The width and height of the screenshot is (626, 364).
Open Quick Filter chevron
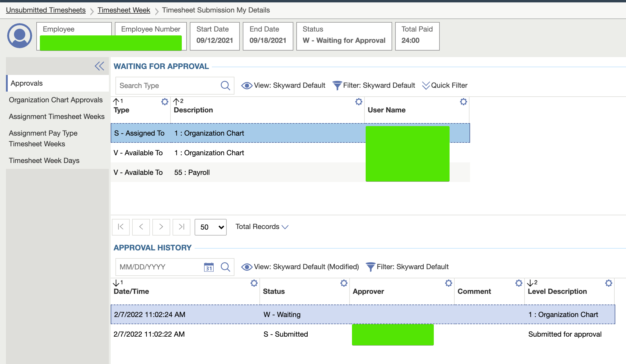426,86
